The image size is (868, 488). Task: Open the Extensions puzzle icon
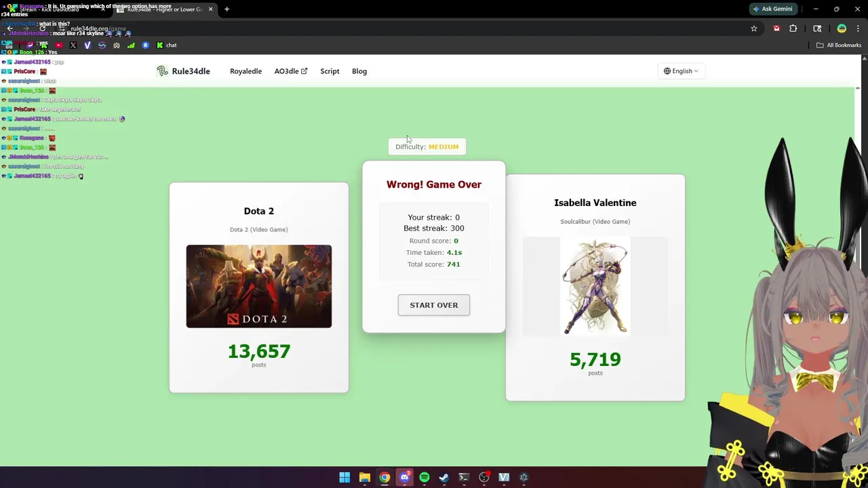[x=793, y=28]
